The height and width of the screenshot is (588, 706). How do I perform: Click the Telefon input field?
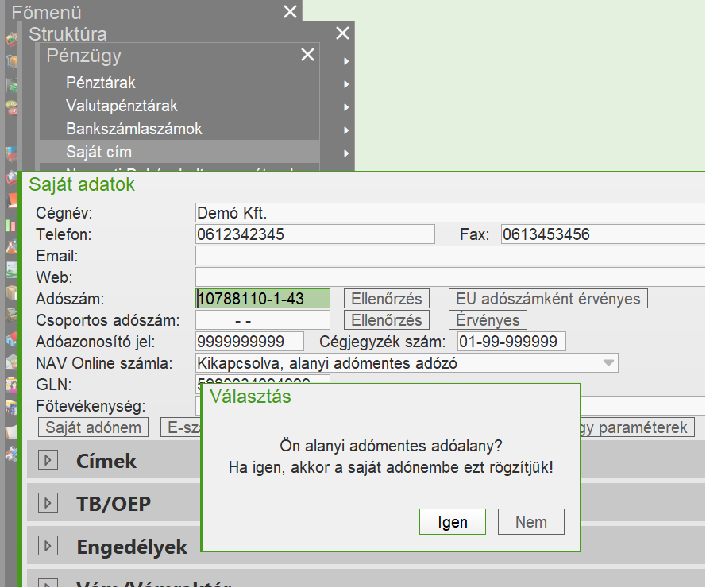click(315, 234)
